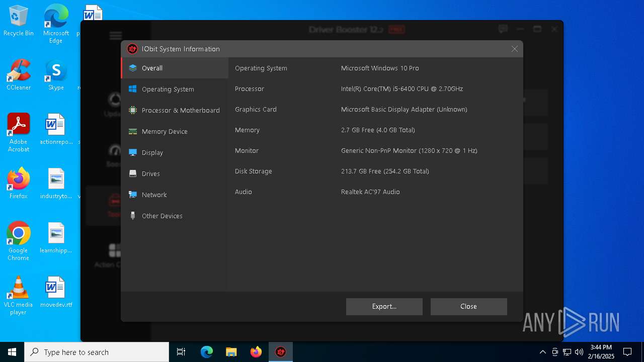Click the monitor icon beside Display
The image size is (644, 362).
coord(133,152)
